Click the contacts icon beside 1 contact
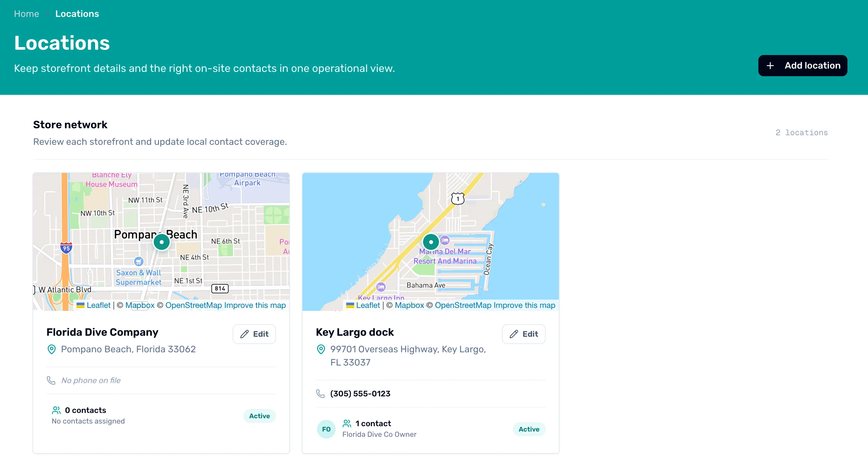 (347, 423)
